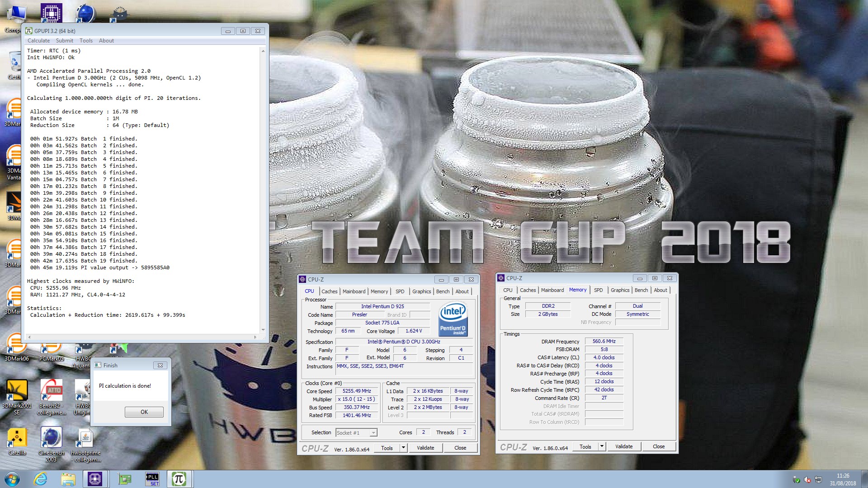
Task: Click Validate button in left CPU-Z
Action: pyautogui.click(x=425, y=448)
